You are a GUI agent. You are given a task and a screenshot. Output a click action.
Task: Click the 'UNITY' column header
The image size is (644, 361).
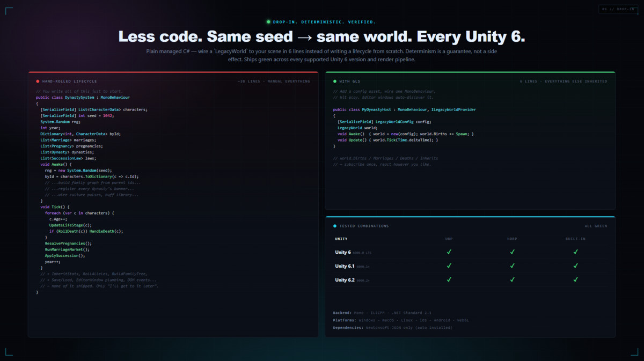coord(341,239)
